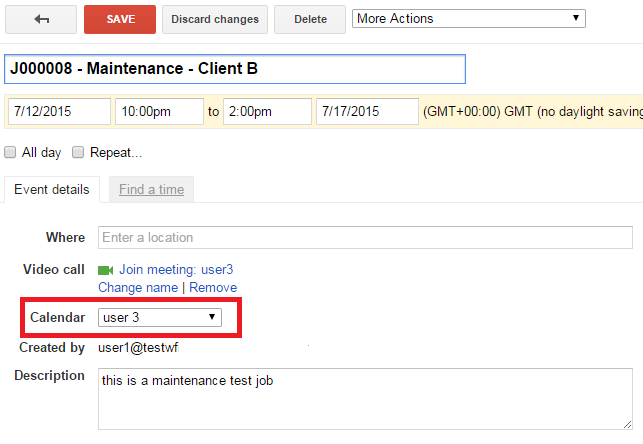This screenshot has height=444, width=643.
Task: Change the end time 2:00pm
Action: click(267, 112)
